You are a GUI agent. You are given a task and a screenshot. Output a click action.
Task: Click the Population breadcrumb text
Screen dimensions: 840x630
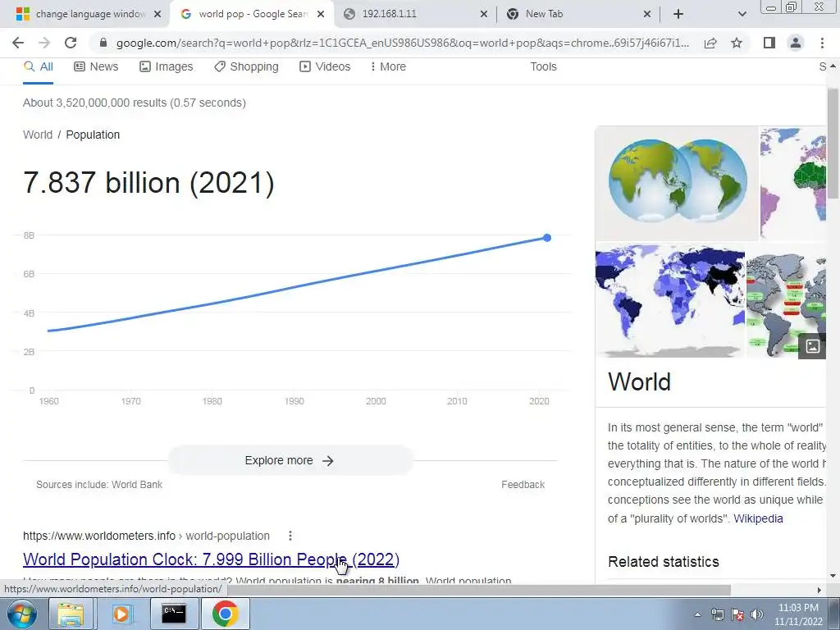(x=93, y=135)
